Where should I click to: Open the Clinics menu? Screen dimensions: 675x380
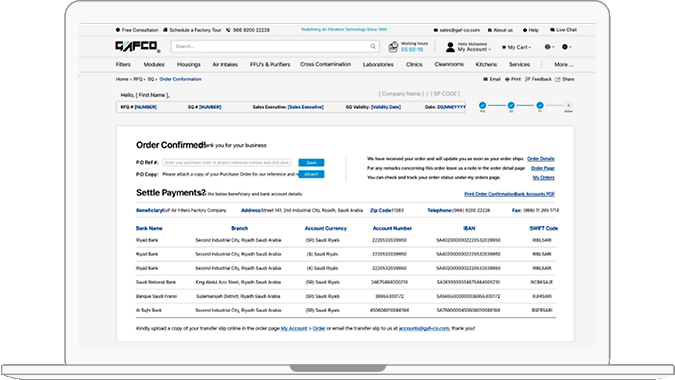414,65
